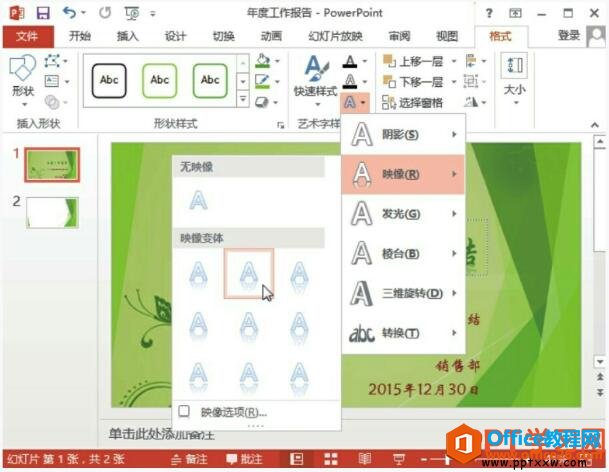
Task: Customize Quick Access Toolbar dropdown arrow
Action: tap(153, 14)
